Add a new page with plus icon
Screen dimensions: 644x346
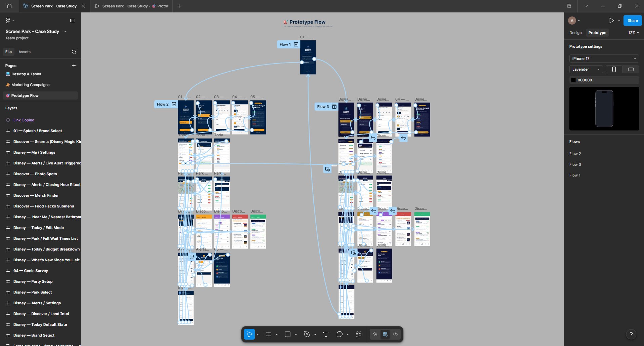point(74,66)
